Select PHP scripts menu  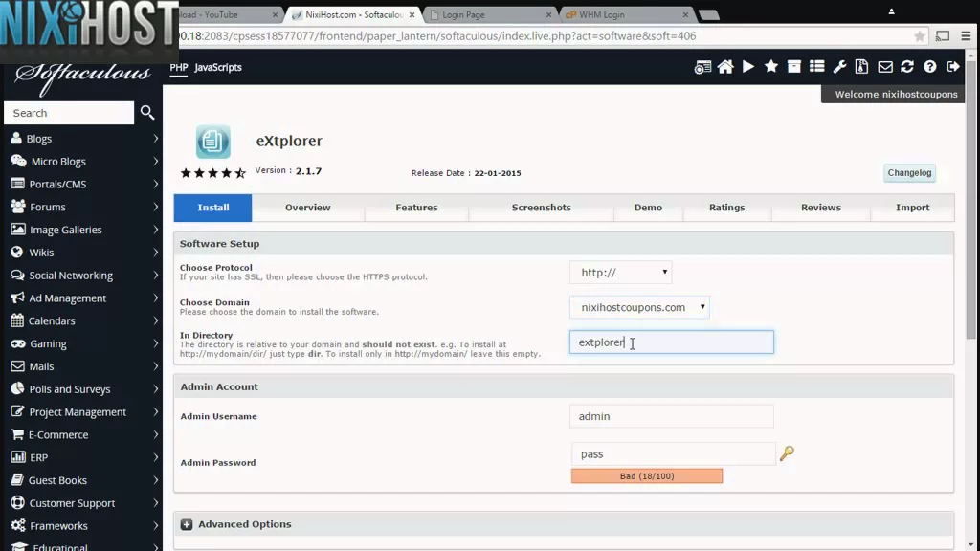pos(178,68)
